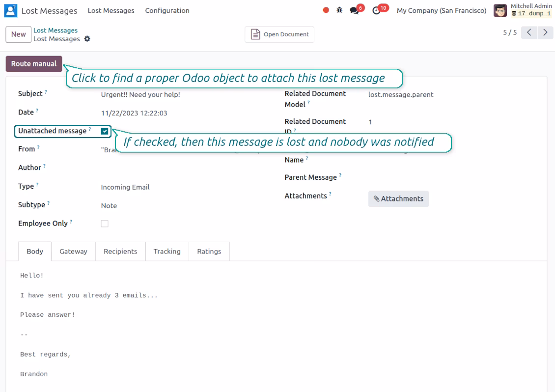Switch to the Ratings tab
The image size is (555, 392).
209,252
